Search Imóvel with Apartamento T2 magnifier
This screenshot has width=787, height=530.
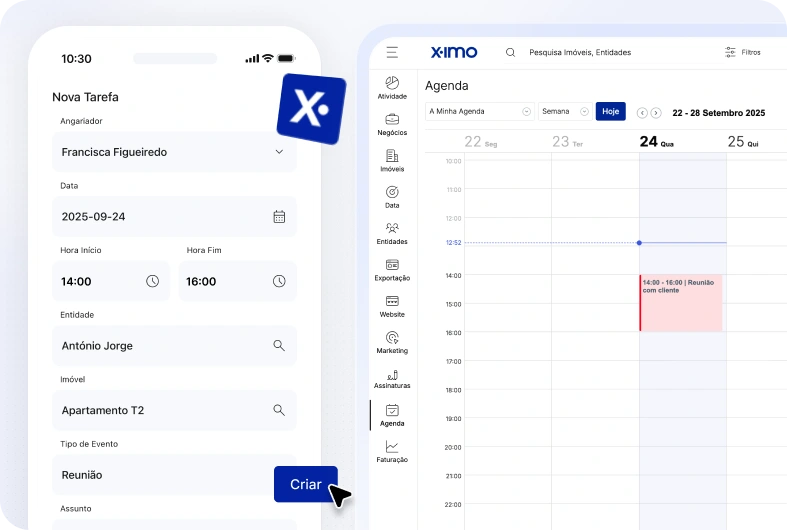point(279,410)
